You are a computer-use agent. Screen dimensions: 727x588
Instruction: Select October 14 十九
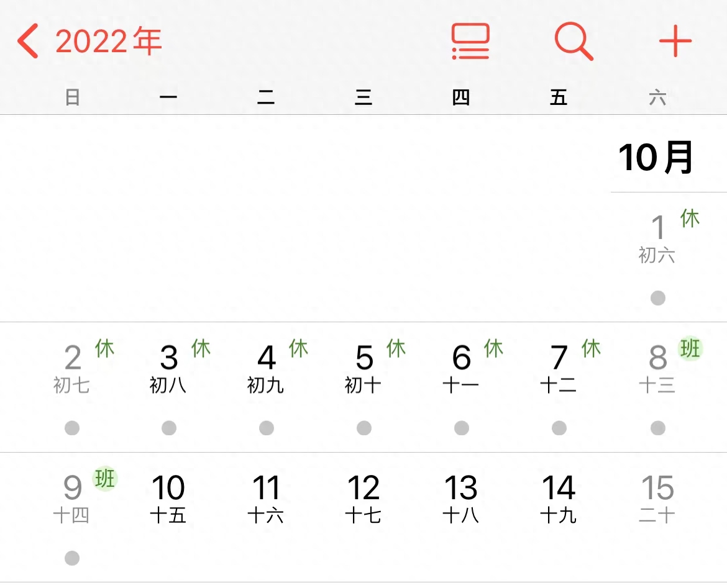[559, 499]
